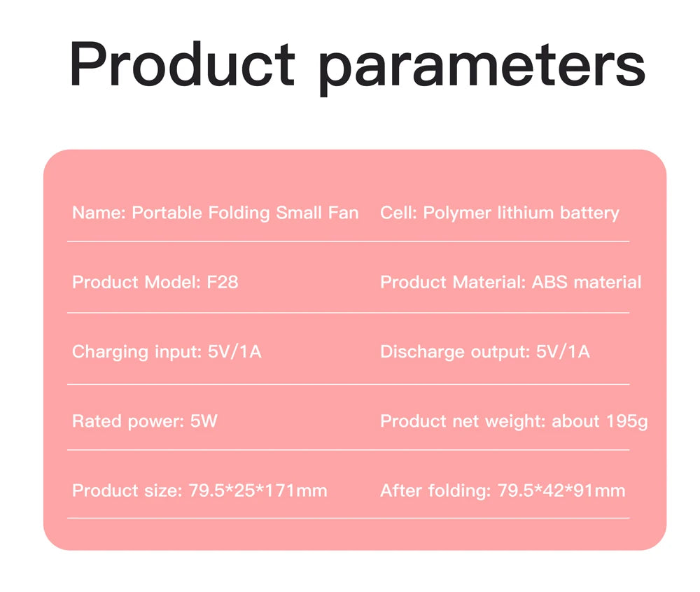Viewport: 700px width, 592px height.
Task: Click the "After folding:" label
Action: [435, 491]
